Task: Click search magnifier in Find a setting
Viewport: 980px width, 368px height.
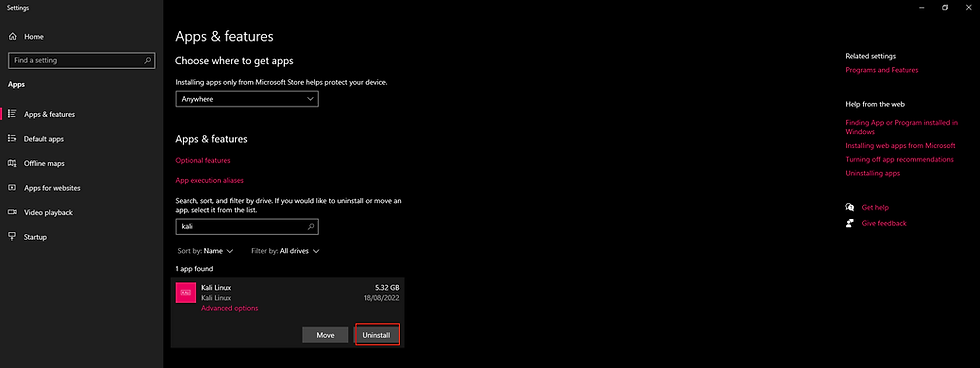Action: pos(148,61)
